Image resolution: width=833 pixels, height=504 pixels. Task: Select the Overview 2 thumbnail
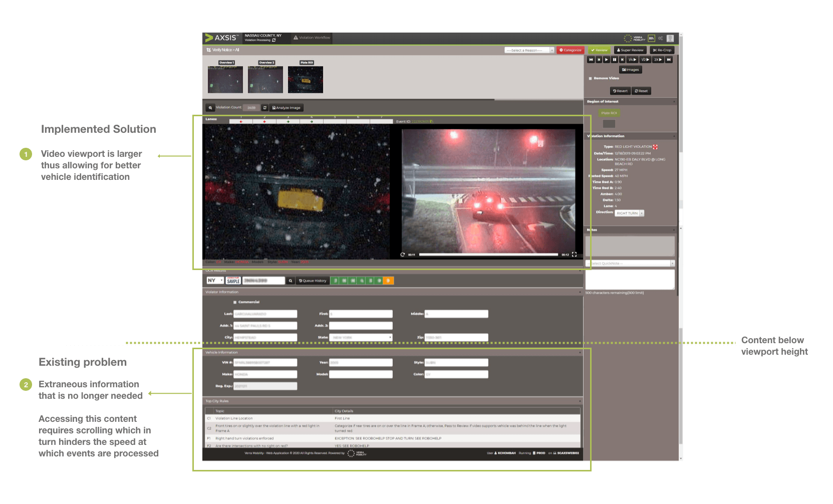tap(265, 79)
